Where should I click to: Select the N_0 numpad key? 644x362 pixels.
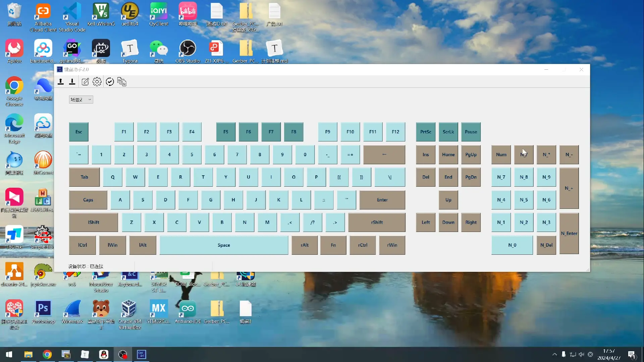click(x=512, y=245)
